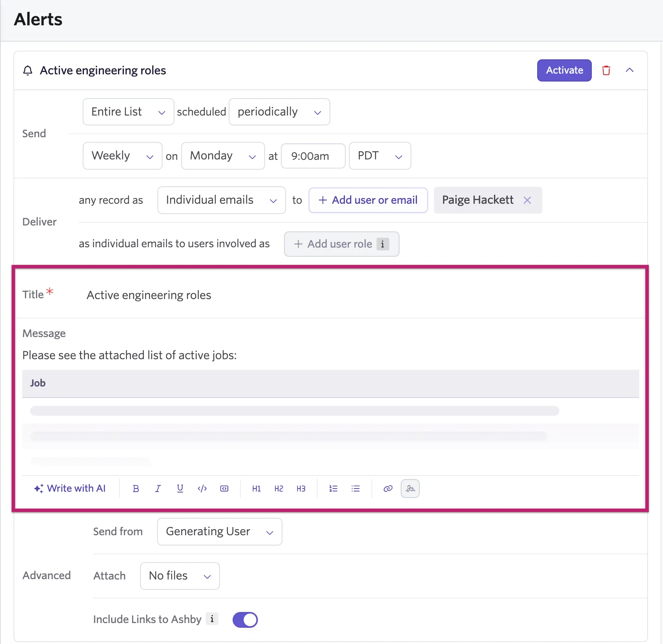
Task: Open the No files attach dropdown
Action: coord(180,576)
